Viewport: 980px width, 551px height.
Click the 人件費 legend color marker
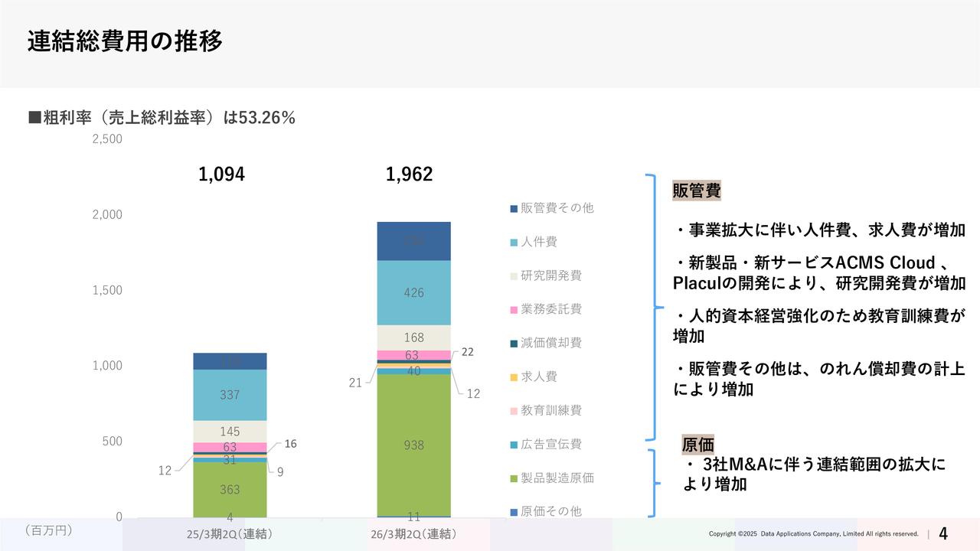[x=514, y=243]
